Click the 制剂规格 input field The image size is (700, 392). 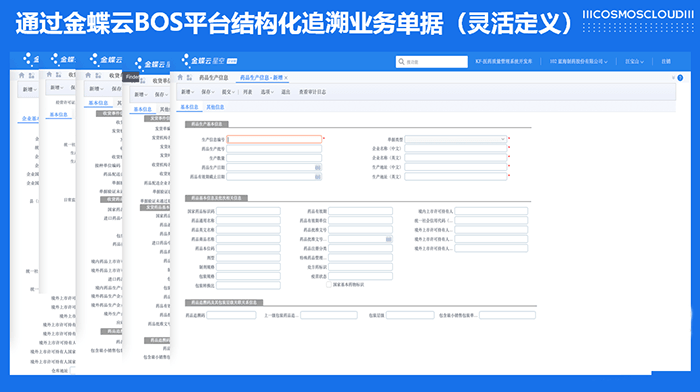248,267
